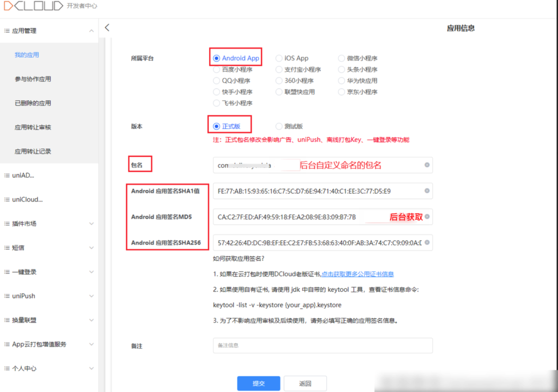This screenshot has width=558, height=392.
Task: Open the 点击获取更多公用证书信息 link
Action: pyautogui.click(x=357, y=274)
